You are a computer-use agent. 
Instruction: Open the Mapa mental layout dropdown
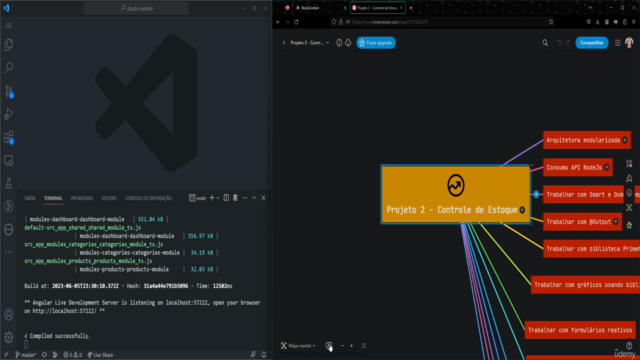pos(298,346)
